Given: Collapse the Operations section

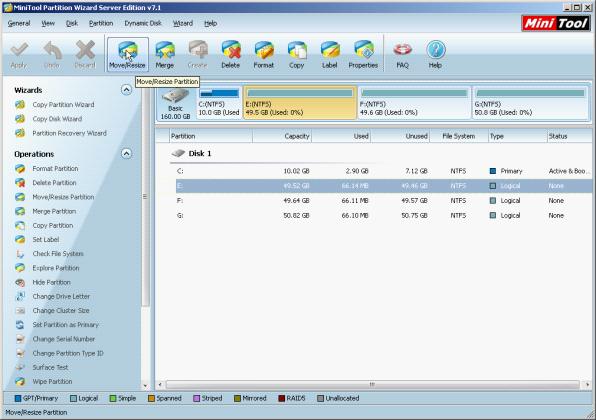Looking at the screenshot, I should click(126, 154).
